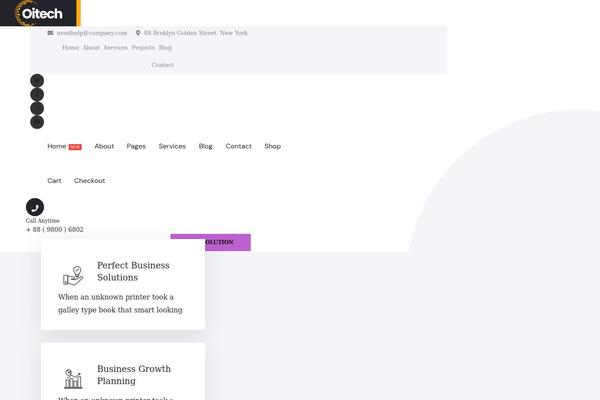Click the purple button ending in OLUTION
Screen dimensions: 600x400
tap(228, 242)
